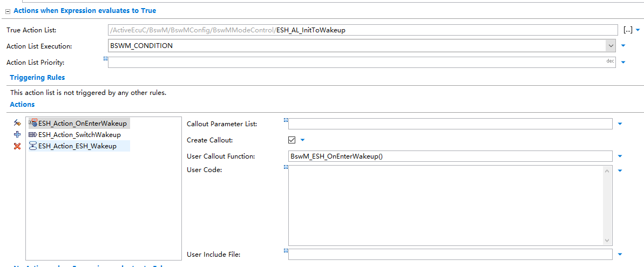Click the 'Action List Execution:' label

point(39,46)
